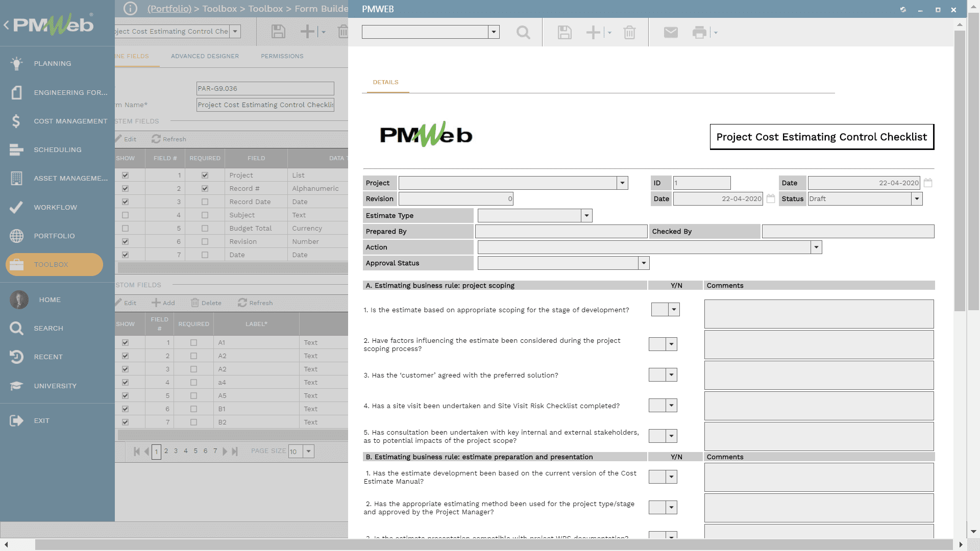Open the Search magnifier icon in PMWEB window

coord(523,32)
